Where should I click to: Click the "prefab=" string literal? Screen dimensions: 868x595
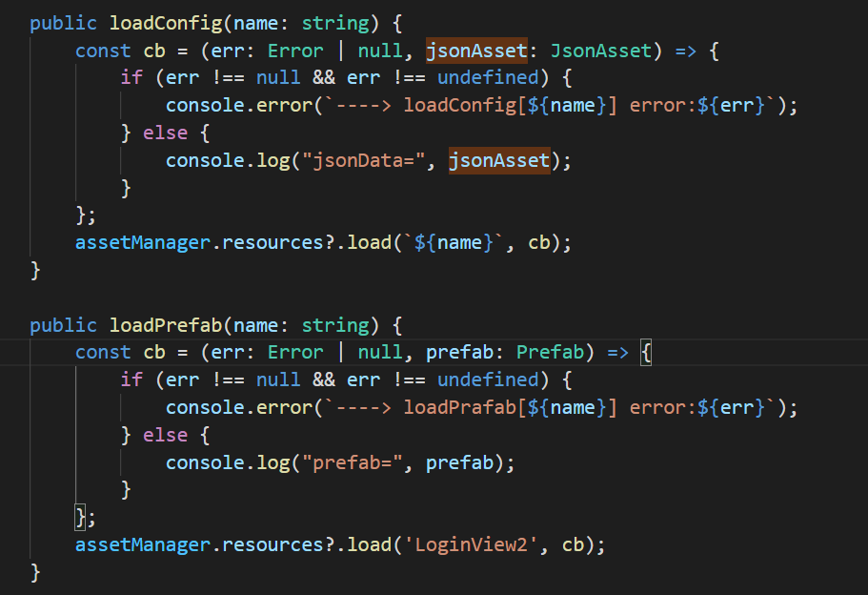pos(353,463)
